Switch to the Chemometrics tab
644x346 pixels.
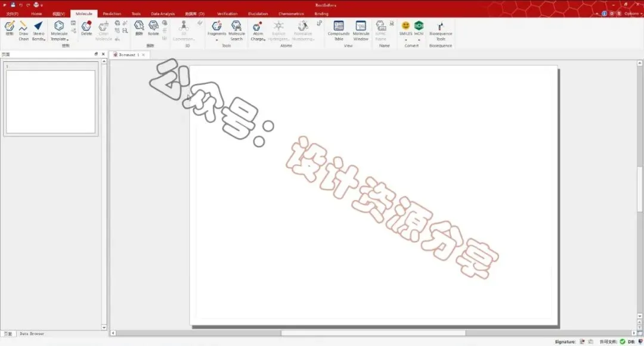tap(291, 14)
